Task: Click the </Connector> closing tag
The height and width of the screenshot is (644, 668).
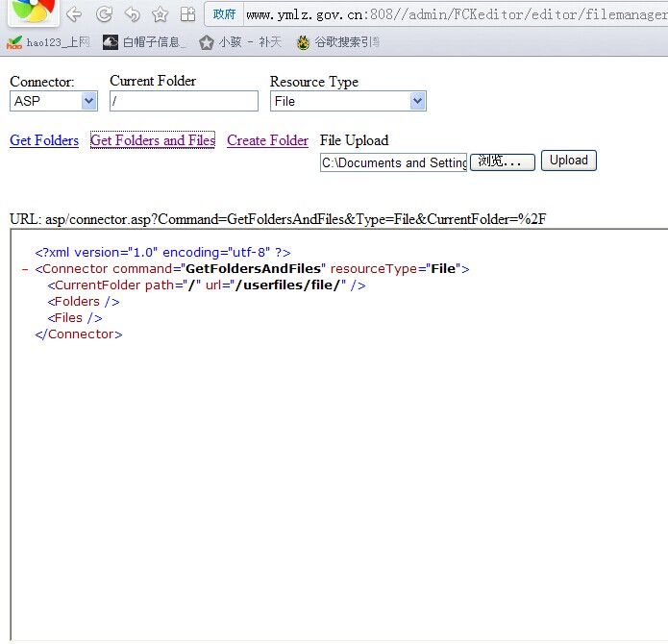Action: [79, 334]
